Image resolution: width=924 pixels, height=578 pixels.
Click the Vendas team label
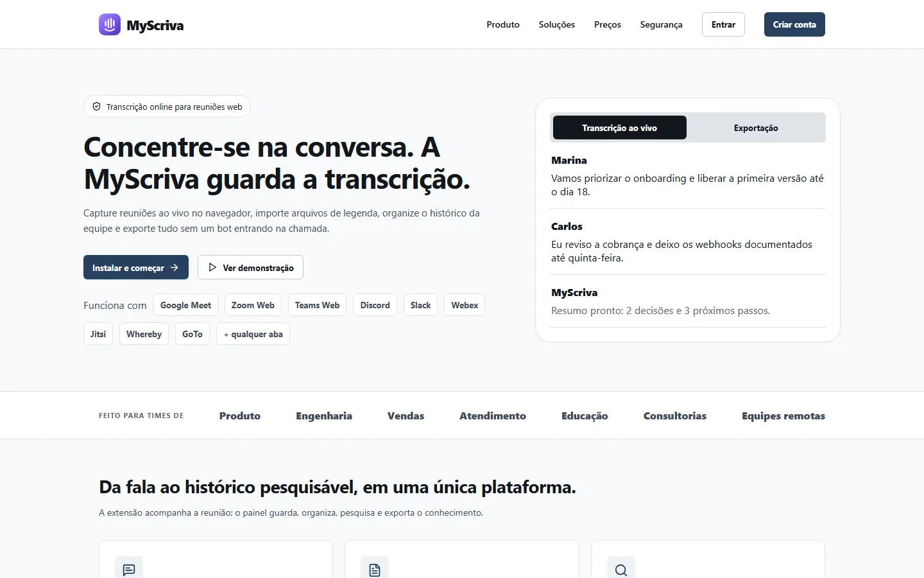click(406, 416)
